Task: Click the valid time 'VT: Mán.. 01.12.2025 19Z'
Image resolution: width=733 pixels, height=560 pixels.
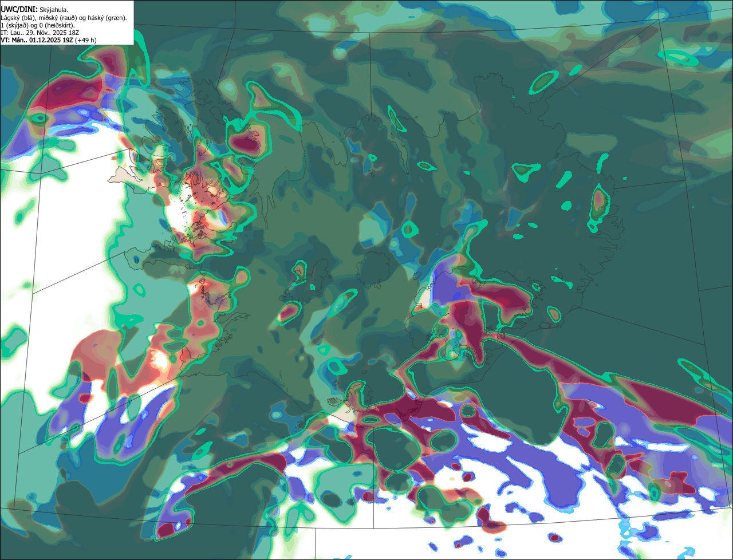Action: coord(37,40)
